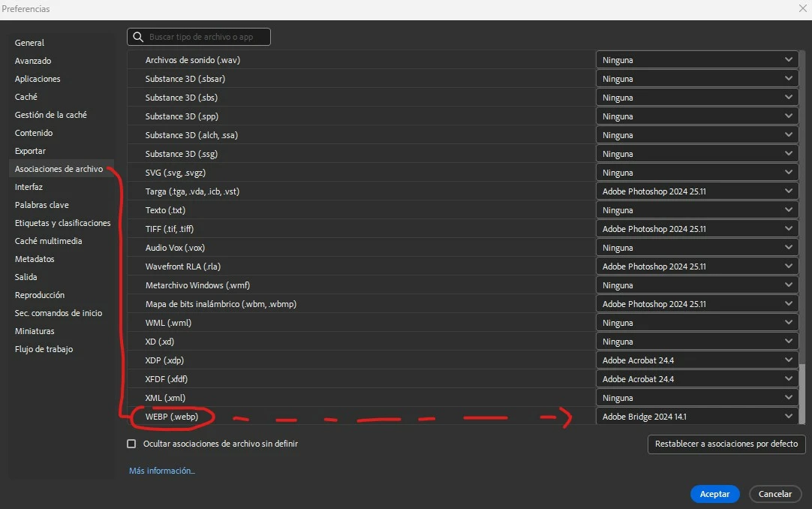Open WML (.wml) dropdown
This screenshot has width=812, height=509.
pos(697,323)
